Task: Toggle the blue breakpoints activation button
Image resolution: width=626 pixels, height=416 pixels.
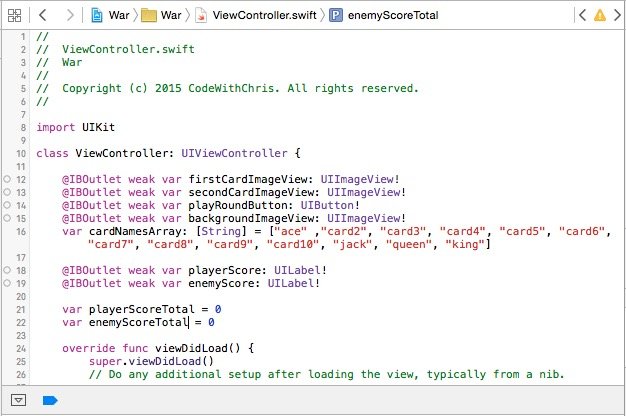Action: [48, 401]
